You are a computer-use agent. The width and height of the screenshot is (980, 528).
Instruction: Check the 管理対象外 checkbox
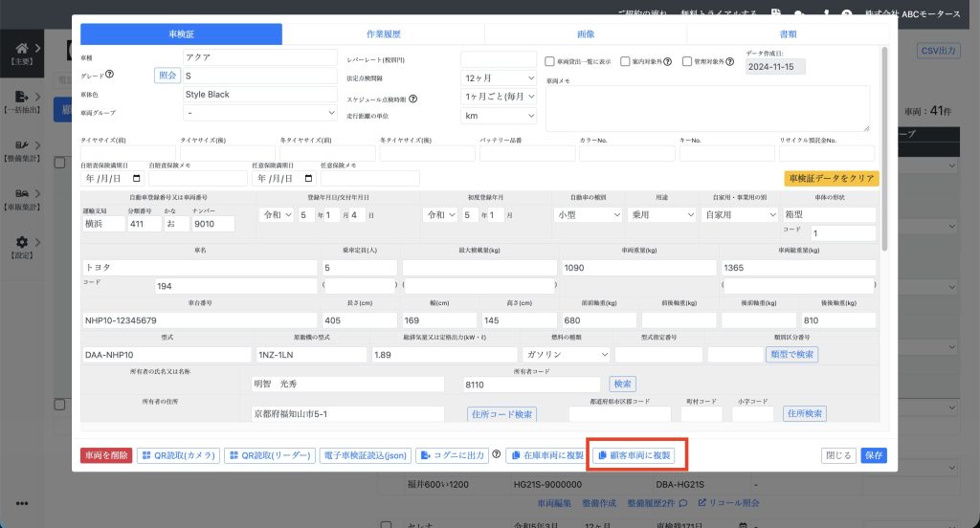click(687, 61)
